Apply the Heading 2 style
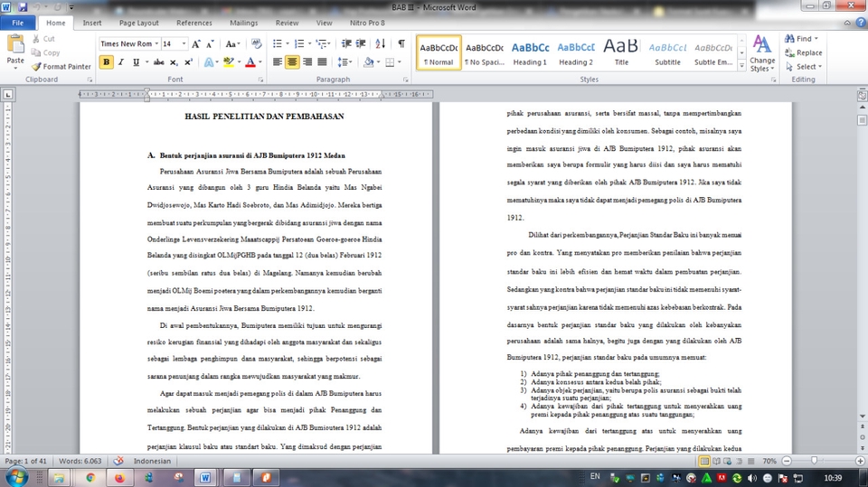The width and height of the screenshot is (868, 487). (x=576, y=53)
